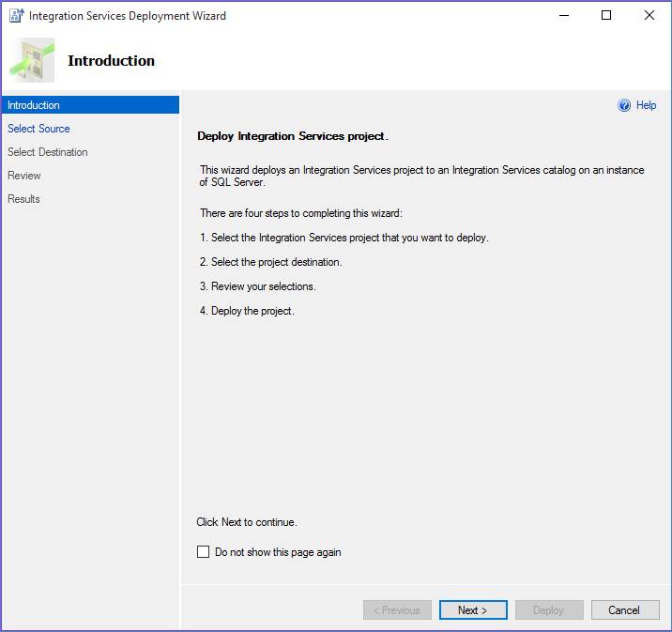Minimize the Deployment Wizard window
Image resolution: width=672 pixels, height=632 pixels.
[564, 15]
